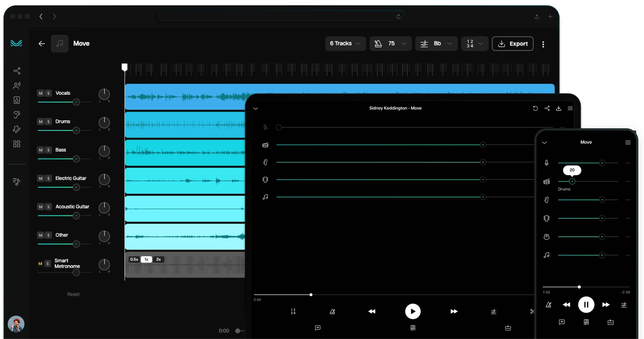Mute the Electric Guitar track
The height and width of the screenshot is (339, 644).
pos(40,178)
